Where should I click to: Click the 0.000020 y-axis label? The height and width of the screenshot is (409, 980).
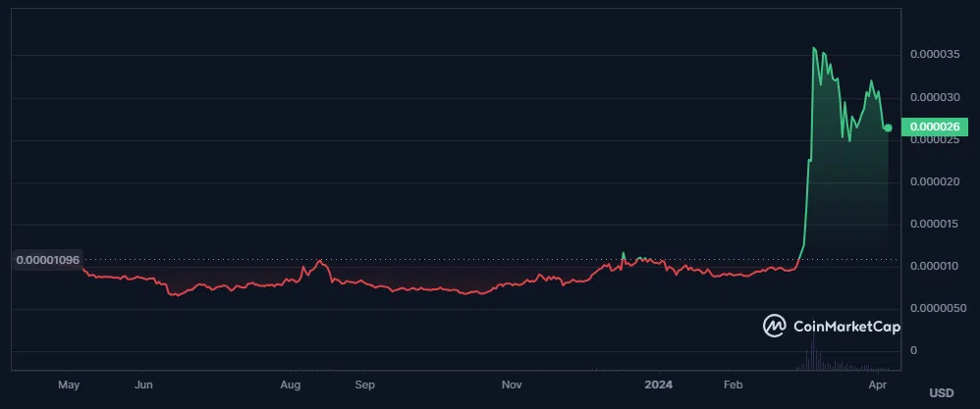[935, 181]
